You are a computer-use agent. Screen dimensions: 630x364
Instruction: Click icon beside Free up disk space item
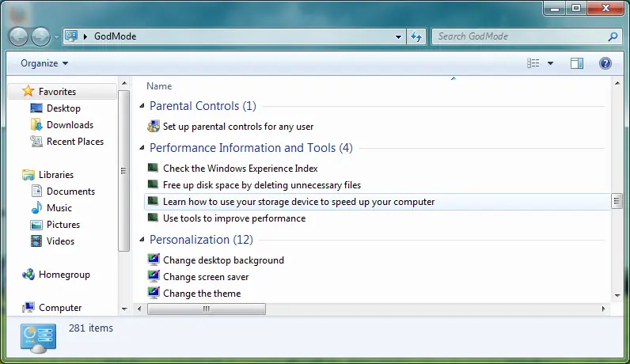pos(153,184)
